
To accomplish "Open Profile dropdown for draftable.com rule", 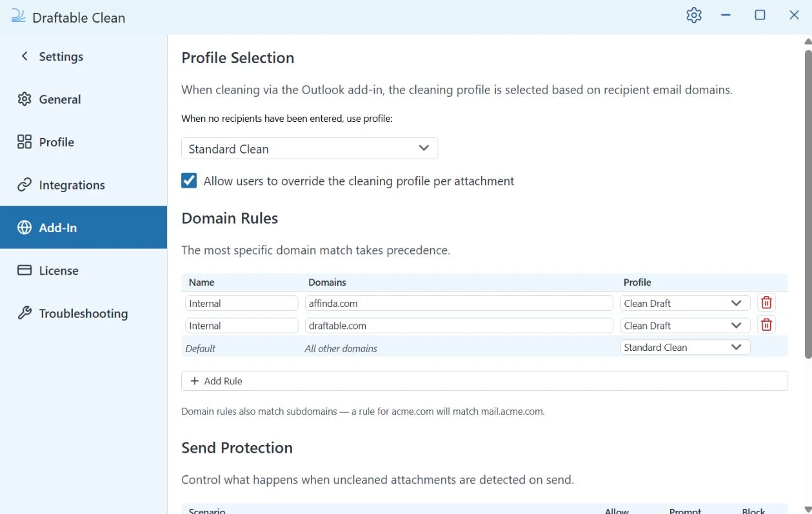I will 685,326.
